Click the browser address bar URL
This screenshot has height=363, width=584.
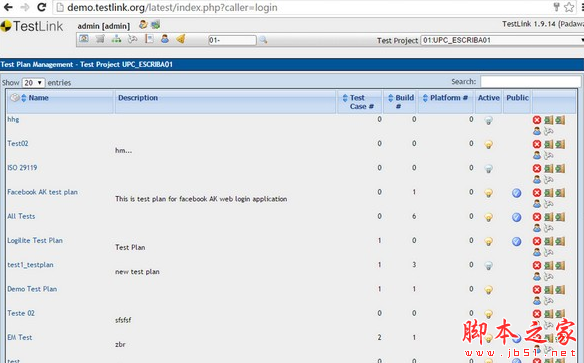click(172, 7)
